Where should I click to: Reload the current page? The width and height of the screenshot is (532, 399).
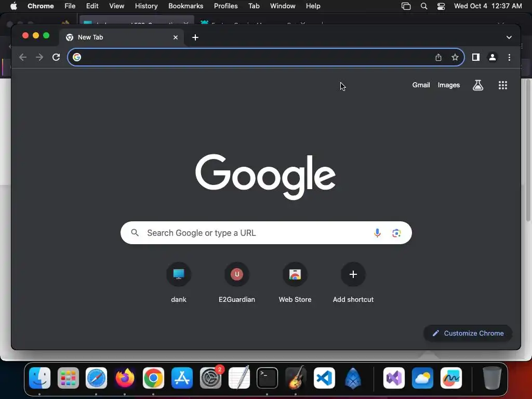click(x=56, y=57)
